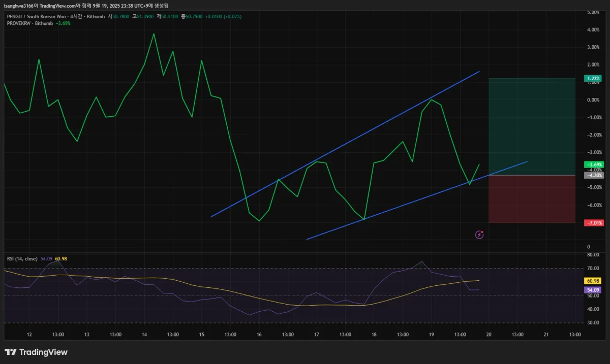Click the green 1.23% profit target label
Screen dimensions: 610x364
(x=593, y=79)
